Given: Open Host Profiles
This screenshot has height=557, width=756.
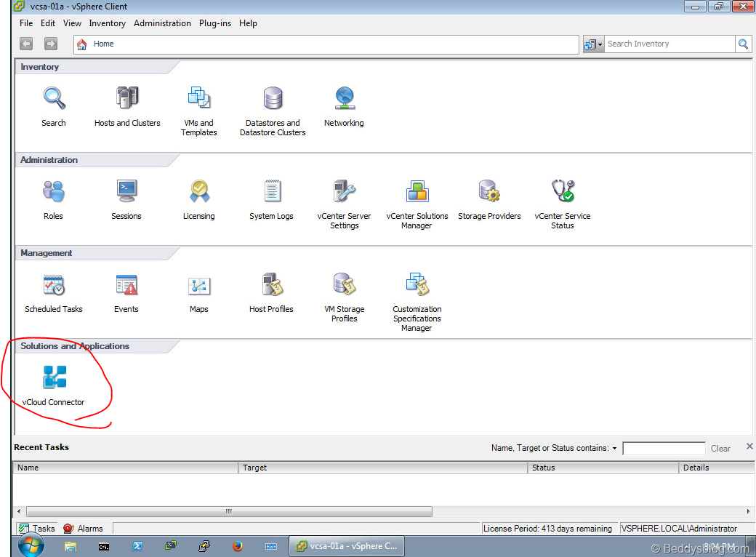Looking at the screenshot, I should (272, 284).
